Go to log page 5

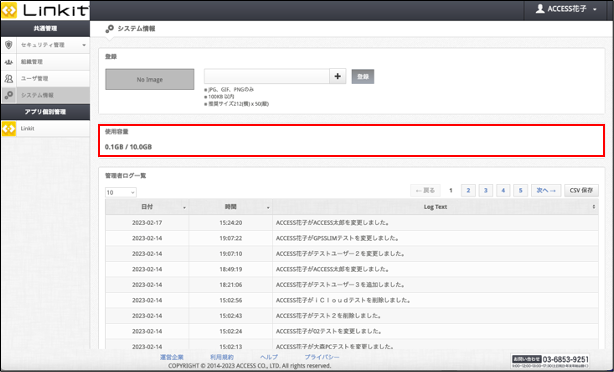(520, 190)
